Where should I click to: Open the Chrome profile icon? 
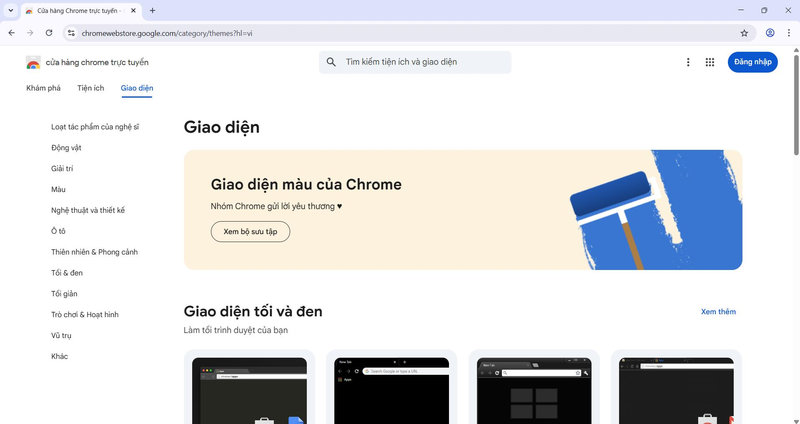770,33
